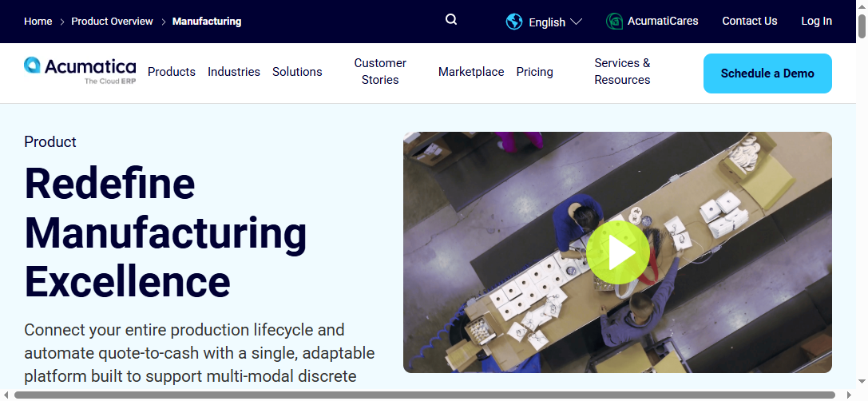868x401 pixels.
Task: Open the Pricing page
Action: (535, 72)
